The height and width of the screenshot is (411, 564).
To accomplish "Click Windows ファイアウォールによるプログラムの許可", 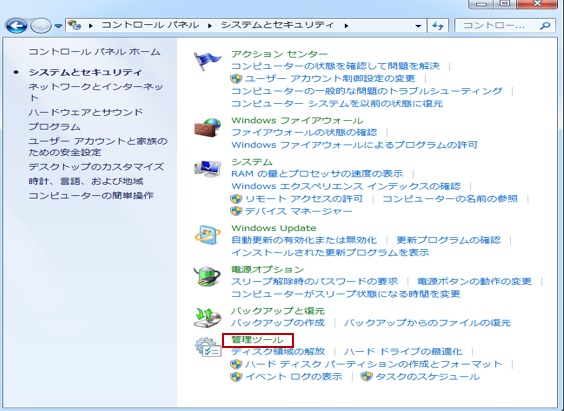I will tap(354, 145).
